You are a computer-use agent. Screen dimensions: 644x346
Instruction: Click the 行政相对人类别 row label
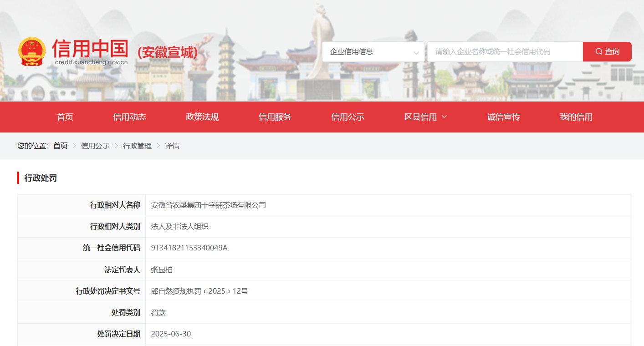[115, 227]
